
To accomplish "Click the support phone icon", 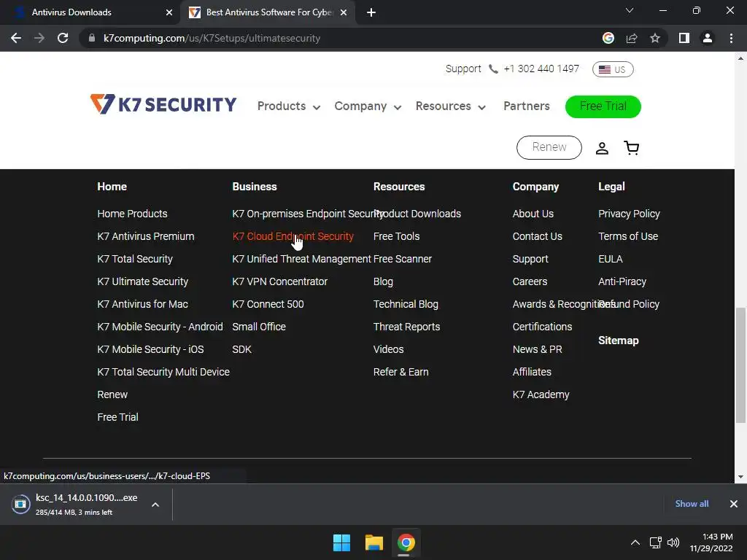I will 493,69.
